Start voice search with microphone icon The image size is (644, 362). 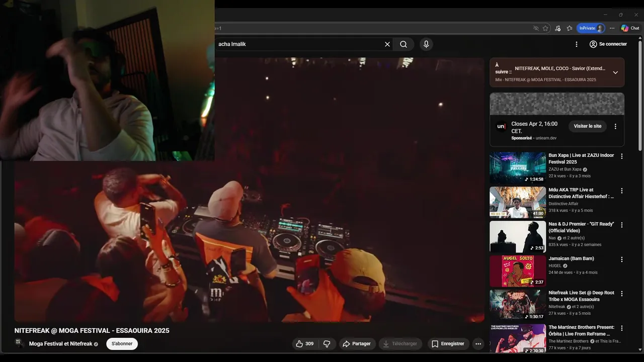426,44
